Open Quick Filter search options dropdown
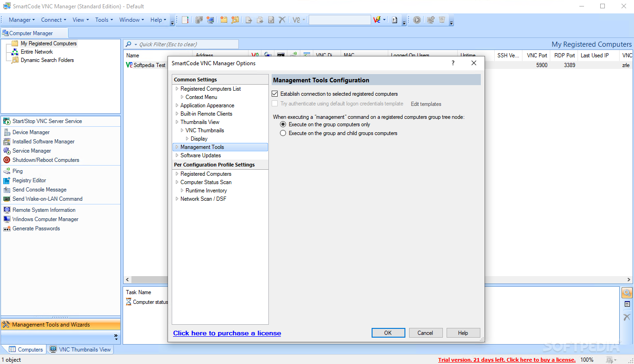Screen dimensions: 634x364 click(136, 44)
